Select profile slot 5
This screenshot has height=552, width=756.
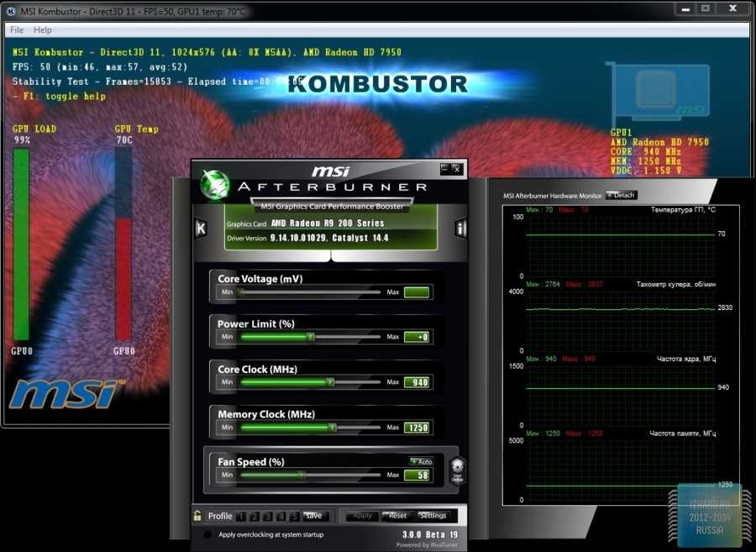coord(295,516)
